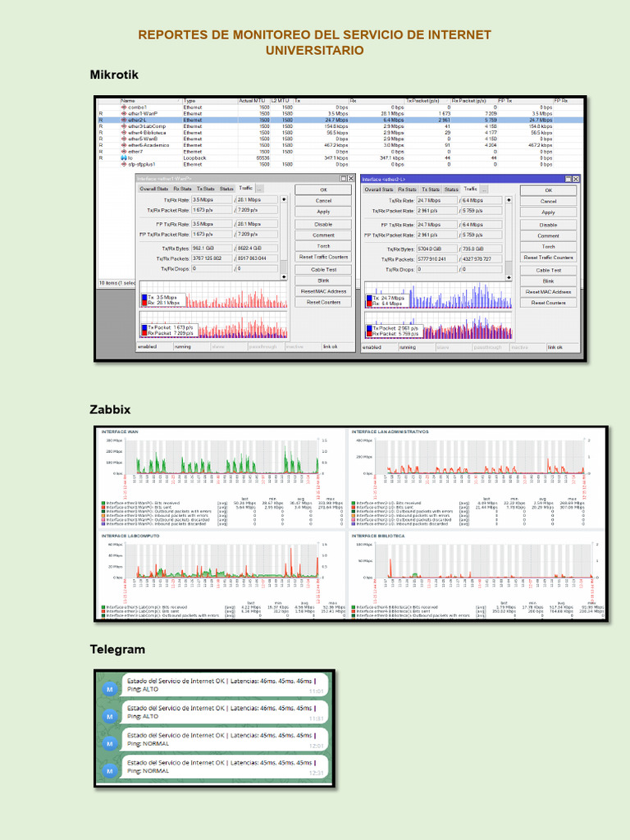This screenshot has width=630, height=840.
Task: Click Reset Traffic Counters in ether2-L dialog
Action: tap(549, 258)
